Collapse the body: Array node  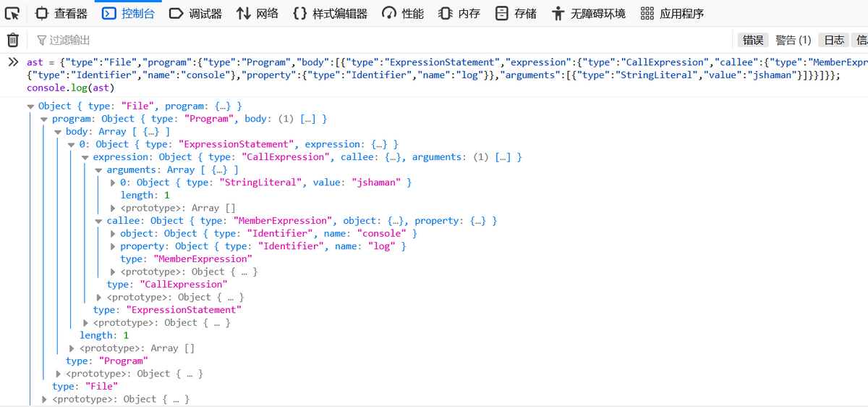(58, 132)
